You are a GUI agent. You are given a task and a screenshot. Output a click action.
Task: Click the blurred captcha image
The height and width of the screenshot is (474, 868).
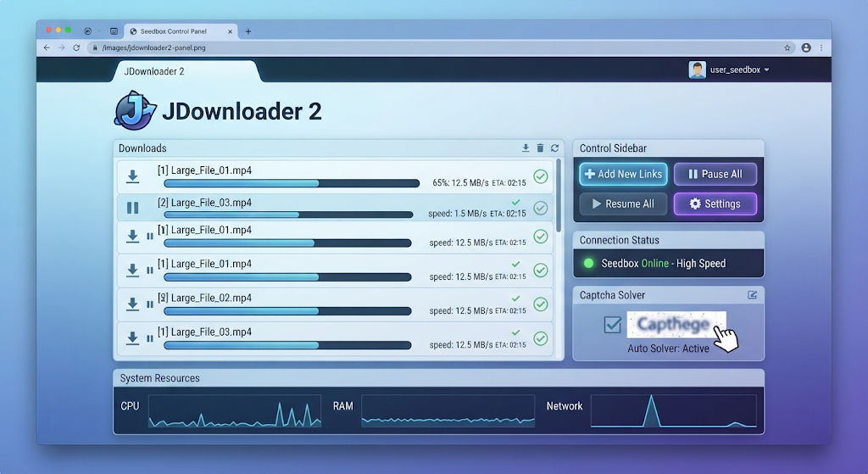[676, 325]
